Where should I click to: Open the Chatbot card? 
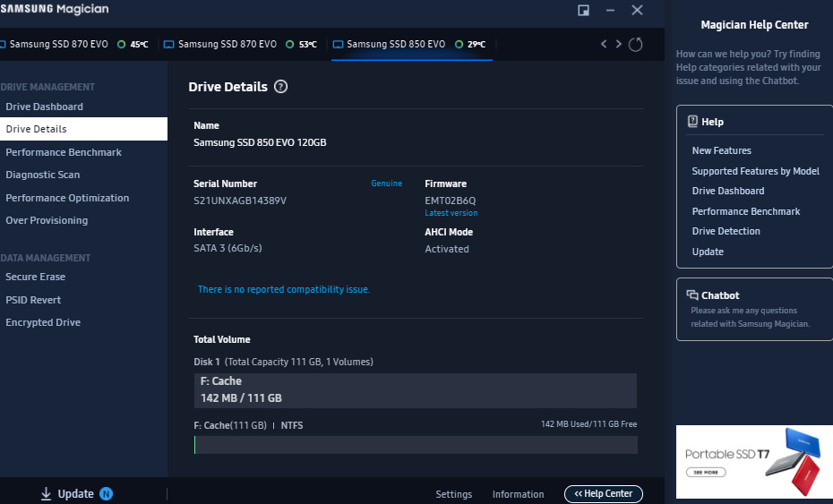754,309
